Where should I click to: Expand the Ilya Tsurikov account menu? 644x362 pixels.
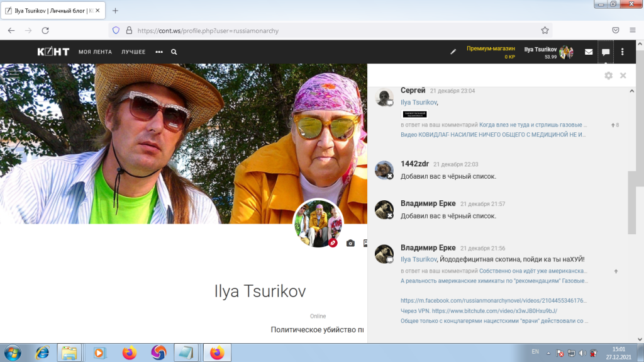548,52
